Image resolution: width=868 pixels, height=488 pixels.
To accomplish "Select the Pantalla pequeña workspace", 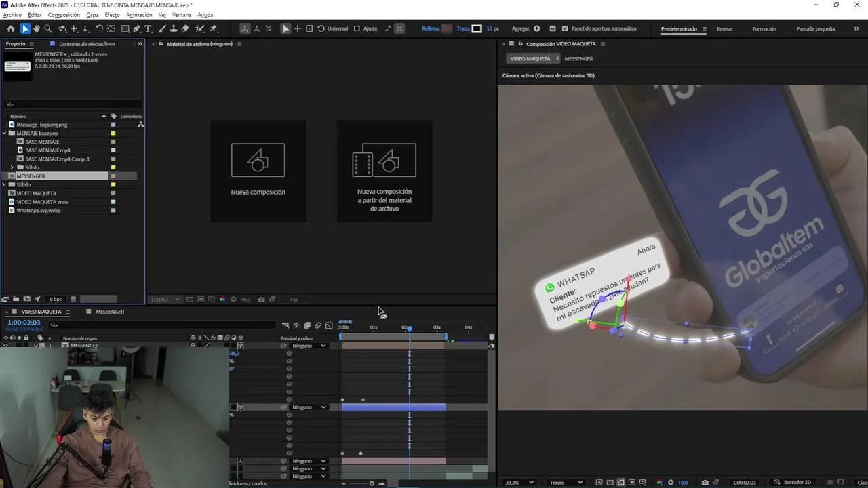I will (815, 28).
